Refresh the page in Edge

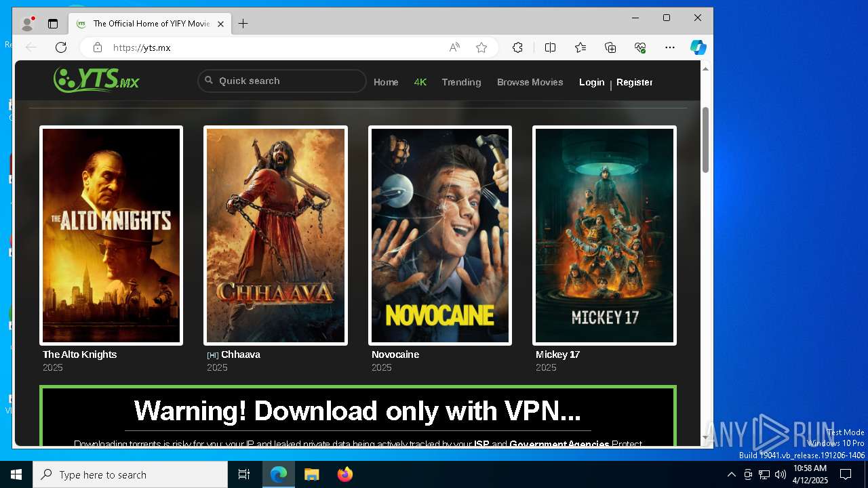pyautogui.click(x=61, y=47)
